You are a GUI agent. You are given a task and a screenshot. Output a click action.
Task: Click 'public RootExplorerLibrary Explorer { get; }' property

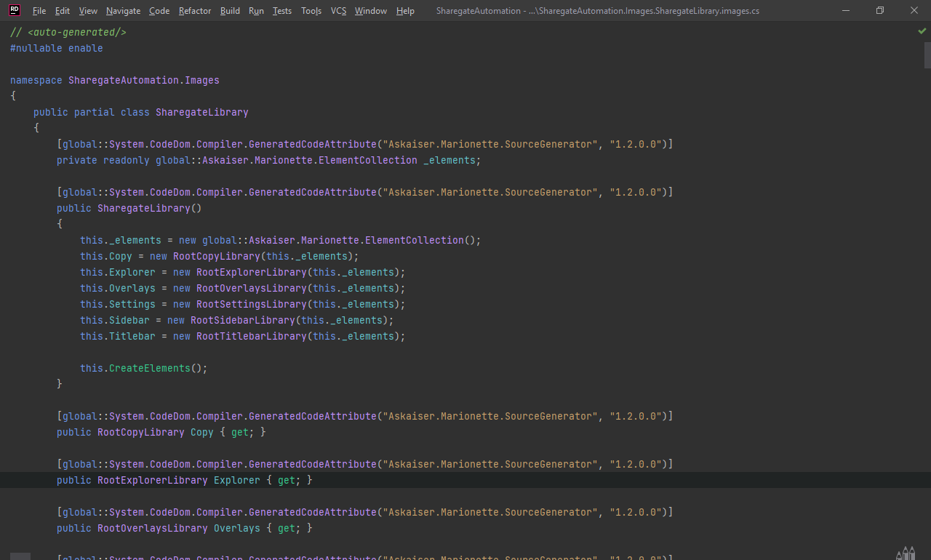185,481
